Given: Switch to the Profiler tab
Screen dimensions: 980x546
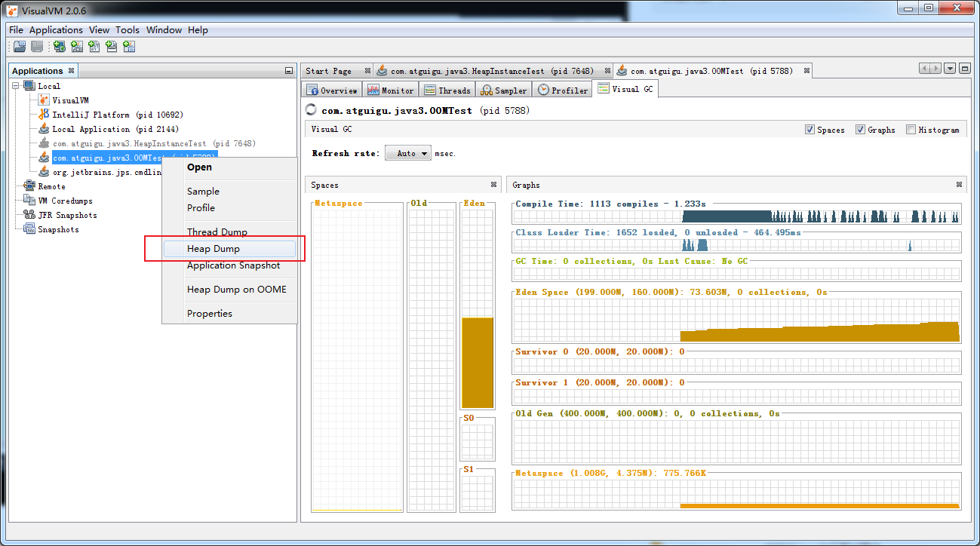Looking at the screenshot, I should click(563, 90).
